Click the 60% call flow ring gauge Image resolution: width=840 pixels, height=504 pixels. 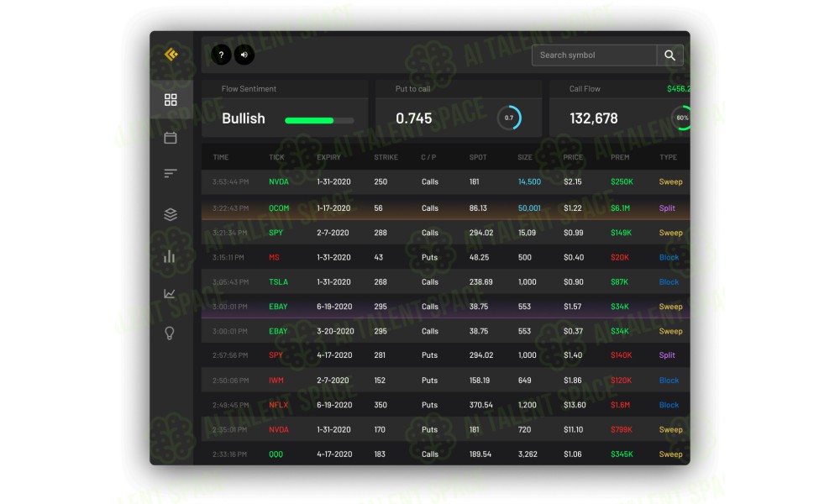click(681, 118)
